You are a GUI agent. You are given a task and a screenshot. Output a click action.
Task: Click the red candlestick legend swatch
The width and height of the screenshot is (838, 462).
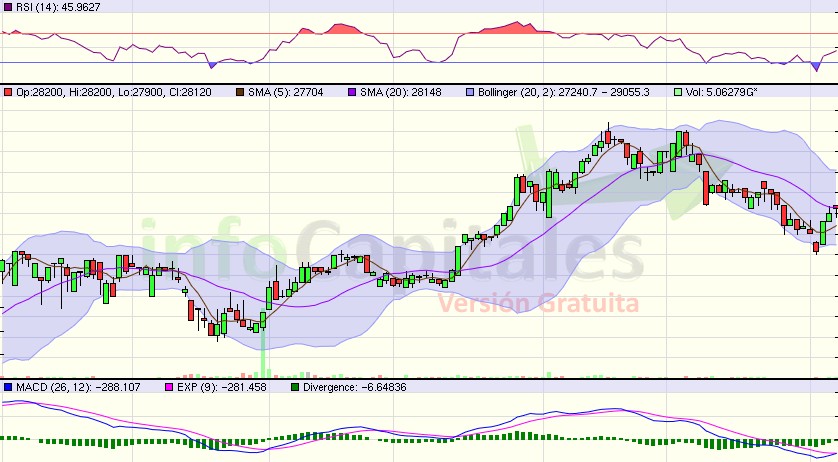point(7,92)
